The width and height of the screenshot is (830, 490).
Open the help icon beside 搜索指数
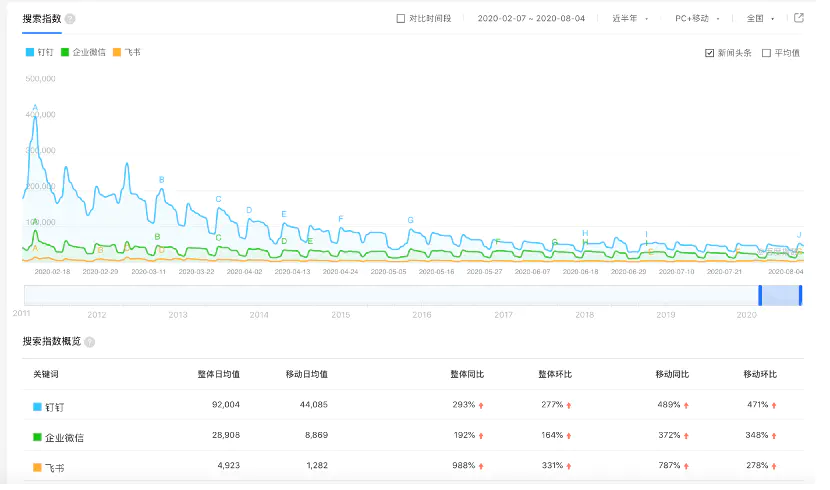(x=70, y=19)
